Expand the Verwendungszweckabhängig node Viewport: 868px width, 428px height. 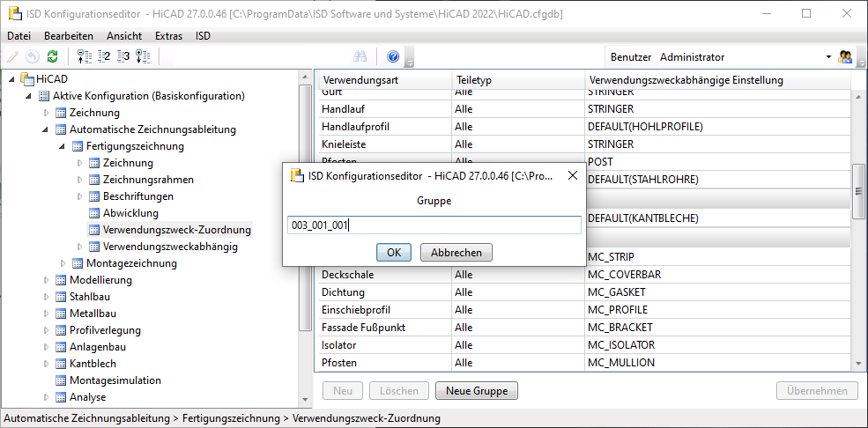pyautogui.click(x=79, y=247)
